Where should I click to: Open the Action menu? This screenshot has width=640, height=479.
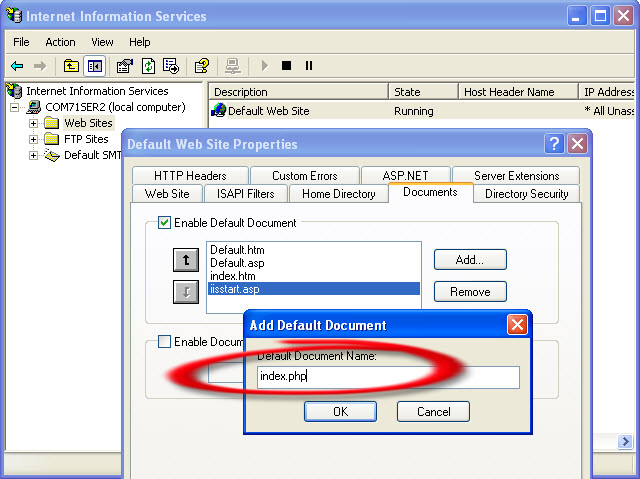60,42
